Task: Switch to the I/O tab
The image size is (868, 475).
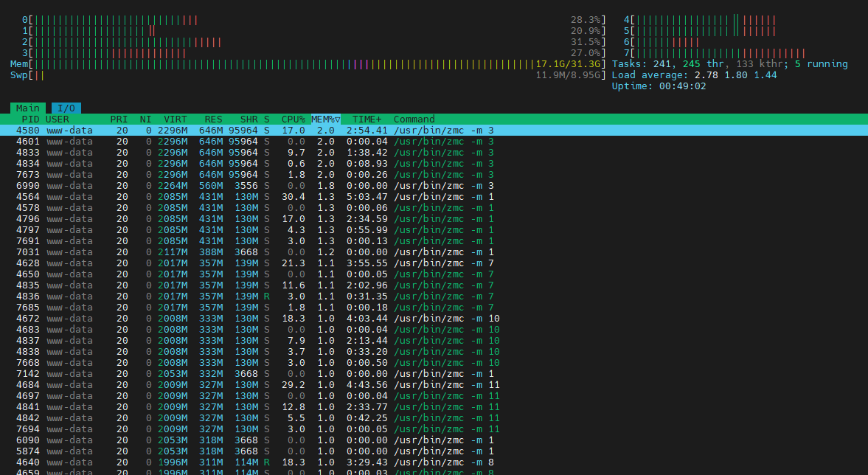Action: (x=66, y=108)
